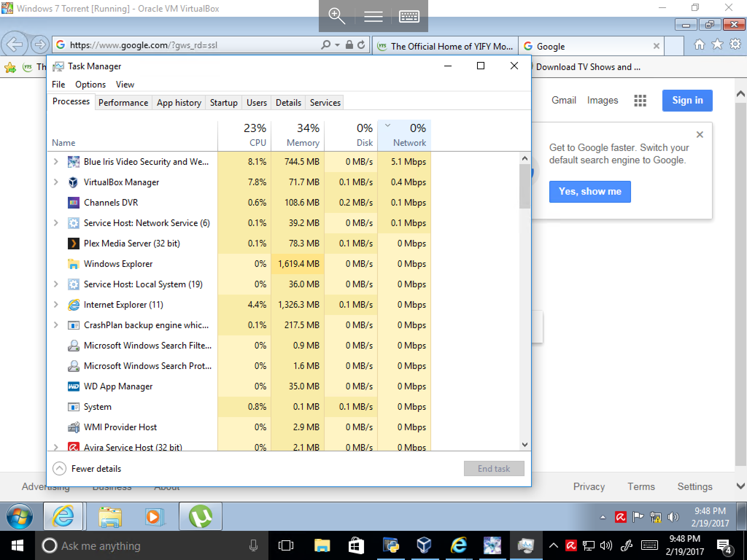Click the Google Sign in button
The image size is (747, 560).
pyautogui.click(x=687, y=100)
